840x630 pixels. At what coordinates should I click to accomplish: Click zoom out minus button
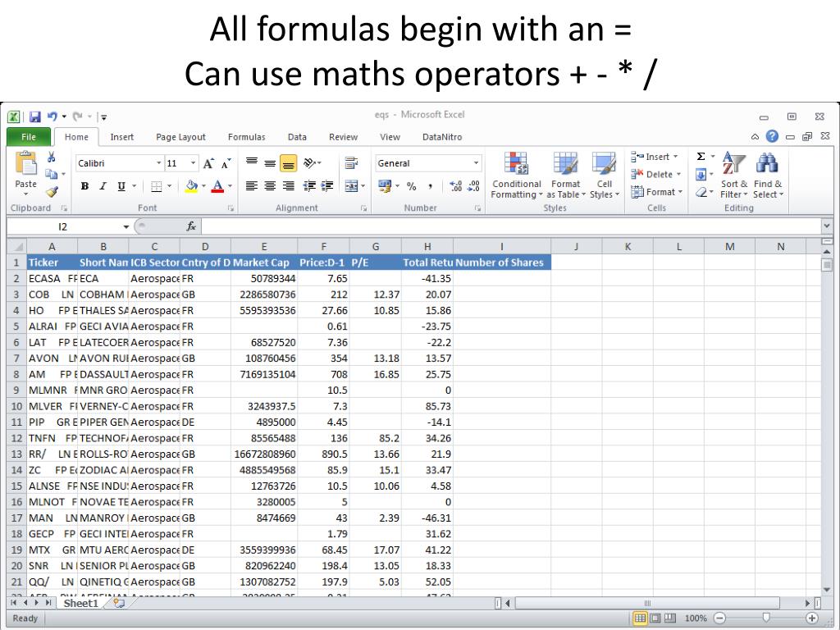[x=719, y=618]
